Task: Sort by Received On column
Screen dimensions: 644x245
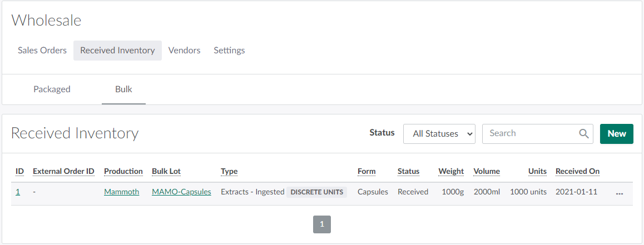Action: pos(577,171)
